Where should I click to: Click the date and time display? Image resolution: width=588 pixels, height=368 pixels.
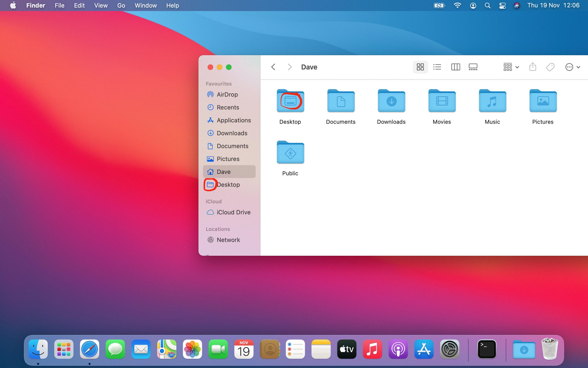tap(553, 5)
